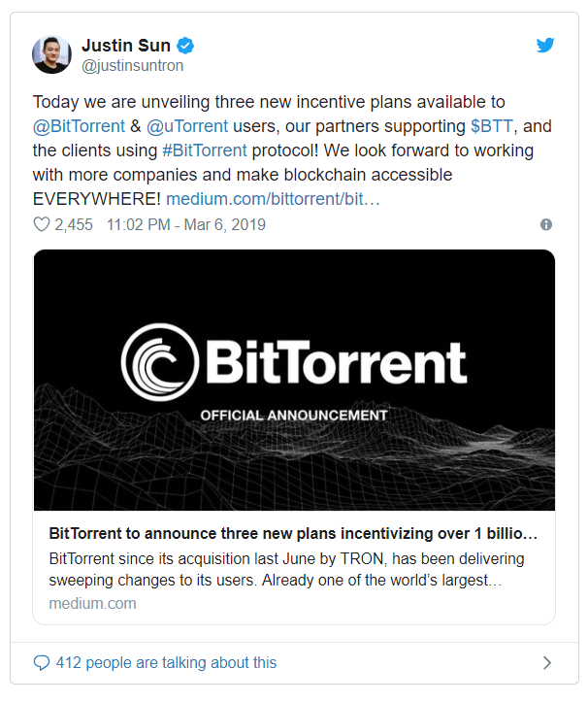Open the card headline about three new plans
The width and height of the screenshot is (588, 702).
click(x=292, y=534)
